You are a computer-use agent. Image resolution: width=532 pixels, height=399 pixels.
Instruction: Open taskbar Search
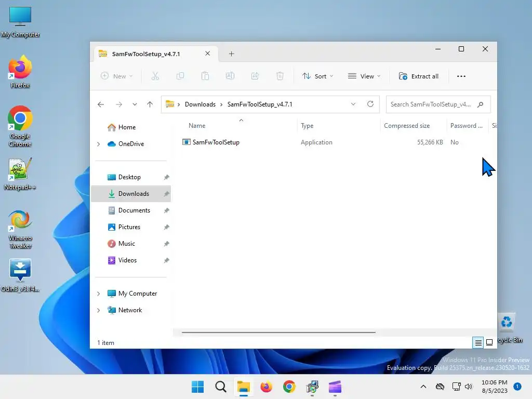(220, 387)
